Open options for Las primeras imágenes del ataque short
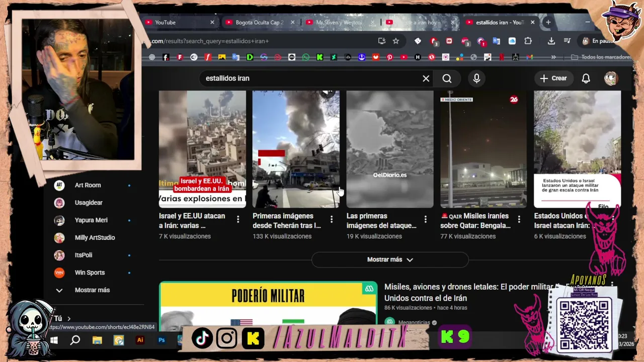This screenshot has width=644, height=362. (425, 219)
